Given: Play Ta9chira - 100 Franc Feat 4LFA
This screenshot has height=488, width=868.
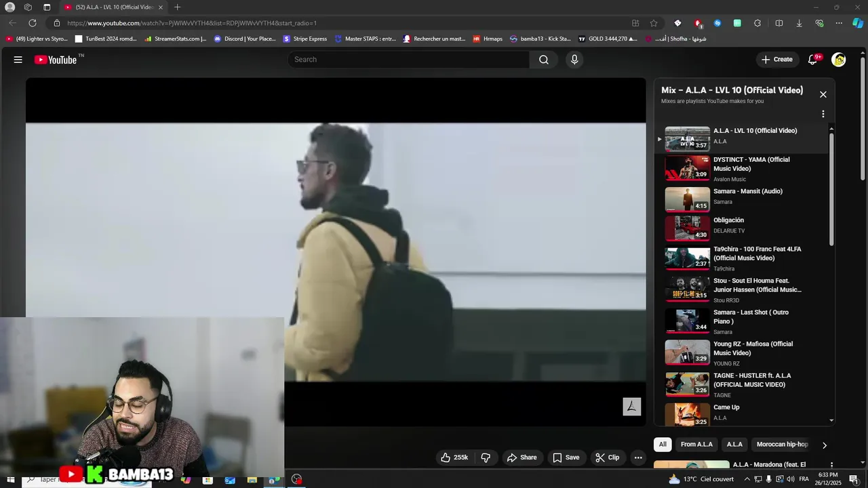Looking at the screenshot, I should click(742, 258).
